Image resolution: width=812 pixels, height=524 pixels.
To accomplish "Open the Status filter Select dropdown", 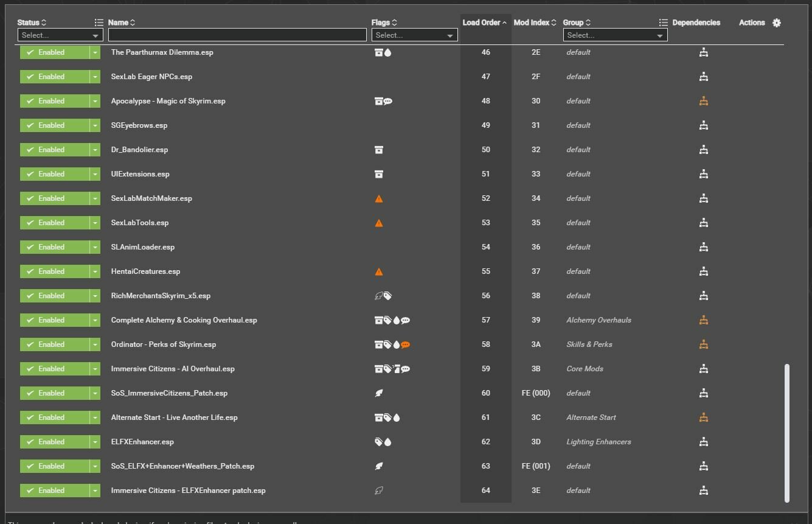I will click(60, 35).
